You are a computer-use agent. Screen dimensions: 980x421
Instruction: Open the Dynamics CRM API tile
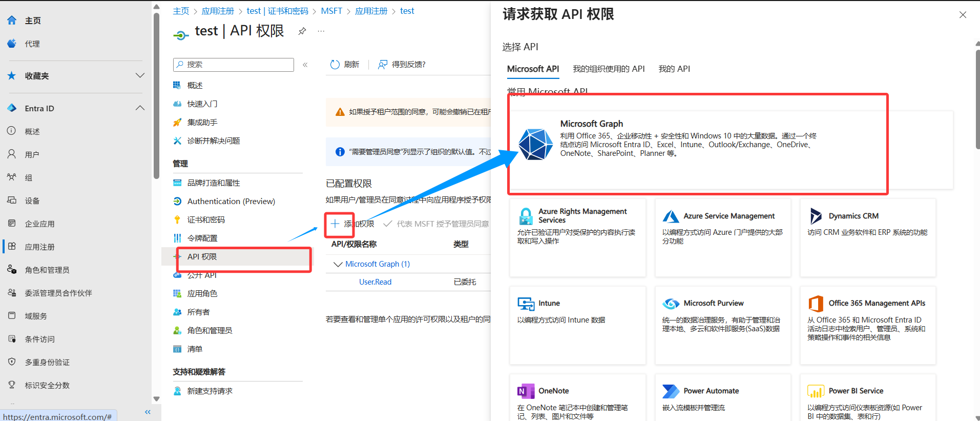click(x=867, y=237)
